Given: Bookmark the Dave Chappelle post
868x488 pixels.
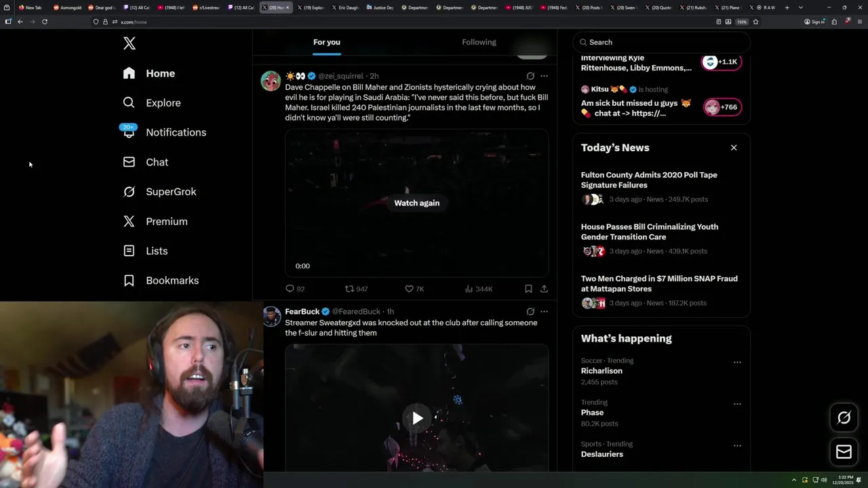Looking at the screenshot, I should [x=528, y=289].
